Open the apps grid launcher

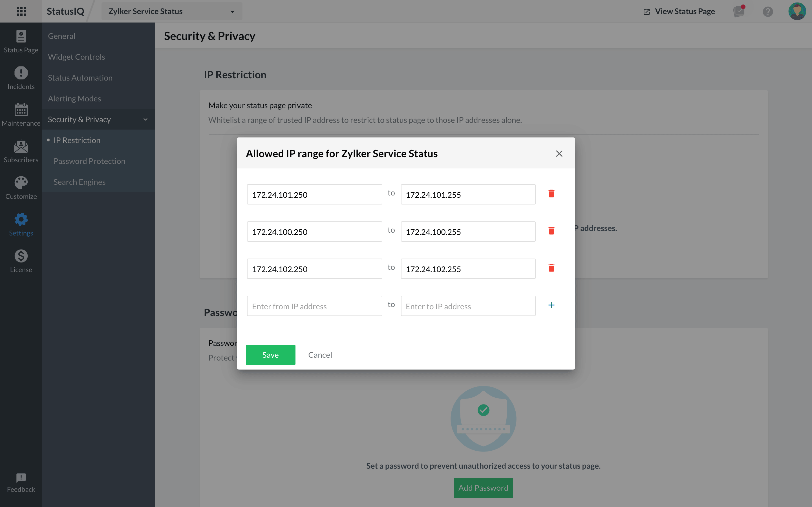pos(21,11)
